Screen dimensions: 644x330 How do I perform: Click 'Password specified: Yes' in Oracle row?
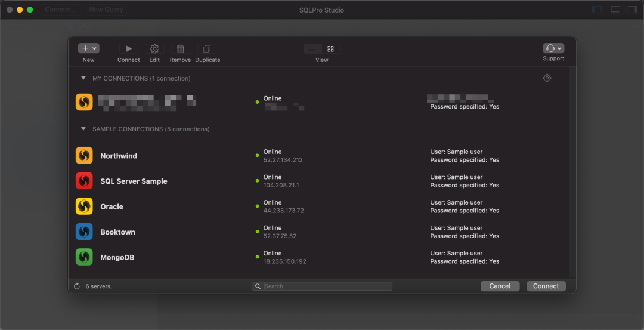[465, 211]
